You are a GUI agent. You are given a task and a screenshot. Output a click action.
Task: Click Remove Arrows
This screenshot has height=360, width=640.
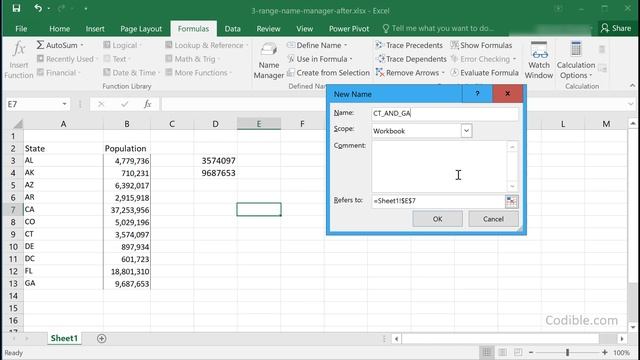click(x=410, y=73)
